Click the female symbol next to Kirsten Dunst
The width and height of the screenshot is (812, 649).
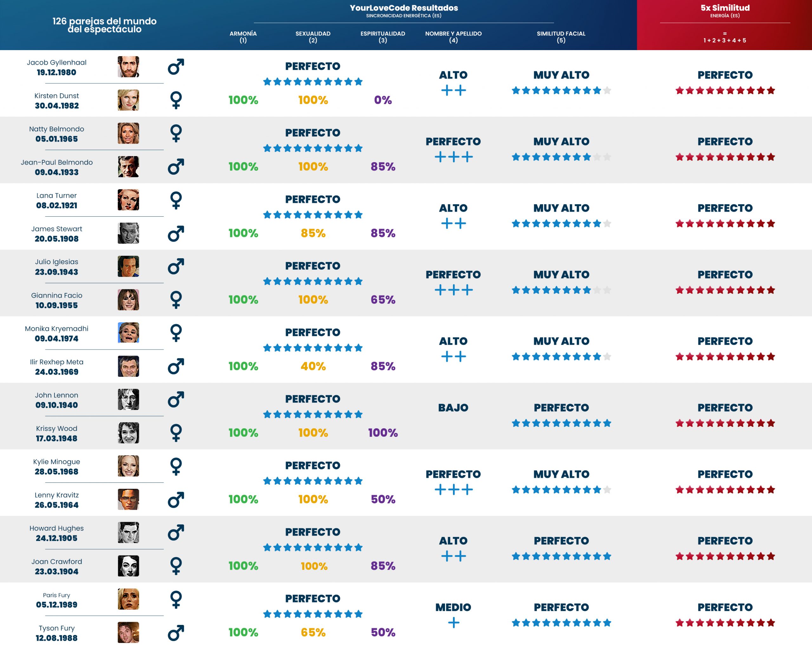(x=176, y=100)
